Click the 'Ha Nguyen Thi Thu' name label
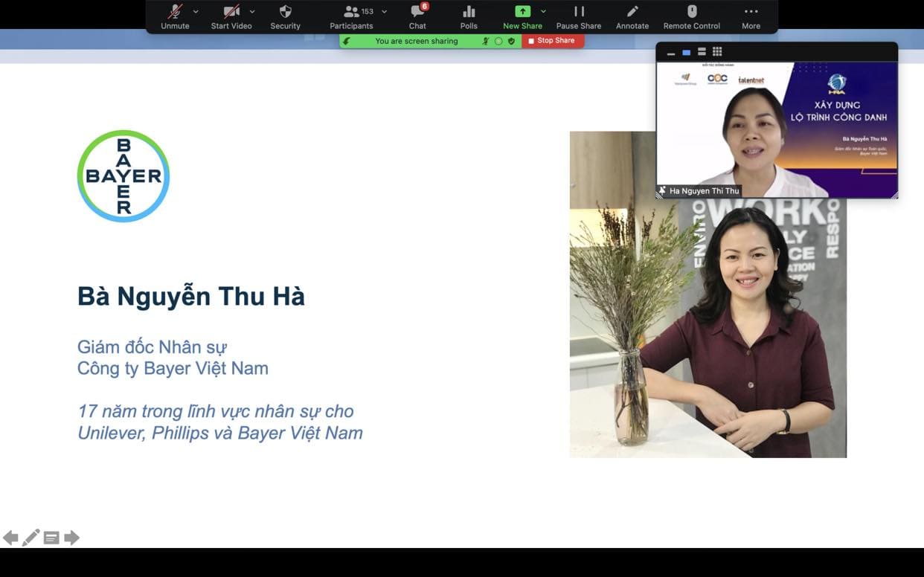The width and height of the screenshot is (924, 577). (x=704, y=191)
